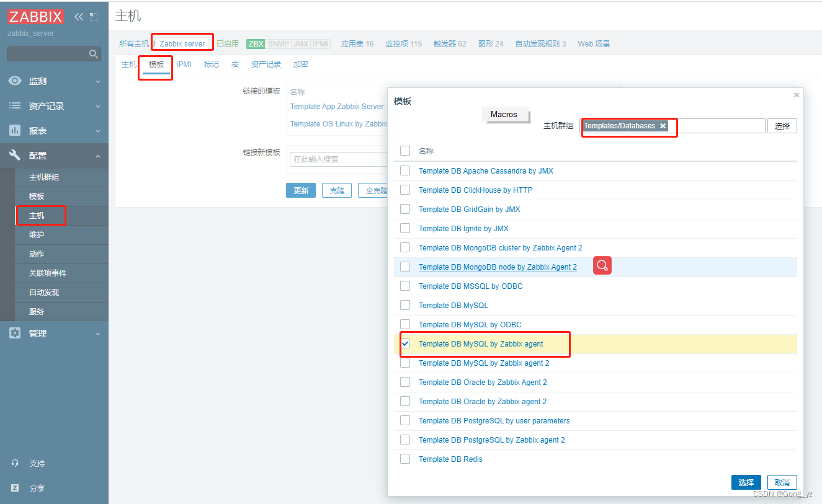Check Template DB MySQL by ODBC checkbox
Viewport: 822px width, 504px height.
point(405,324)
